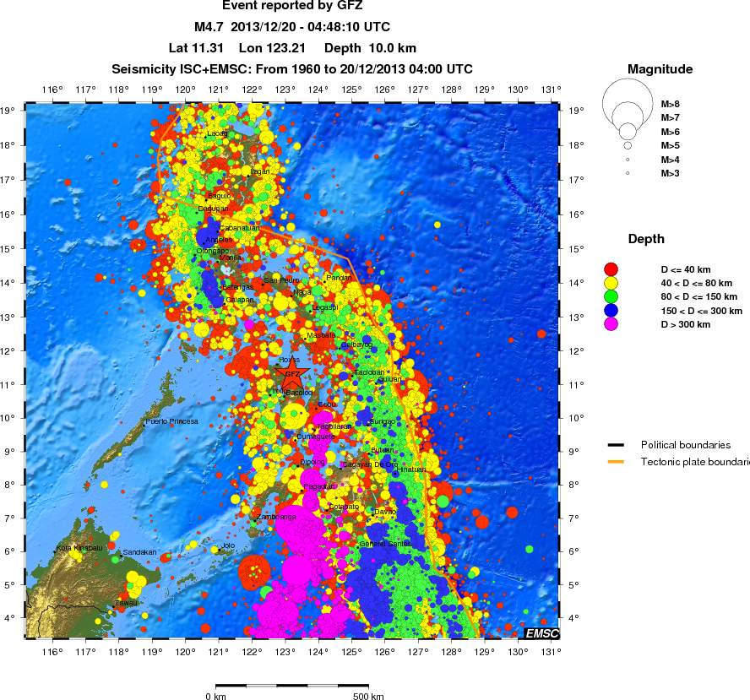Click the M>3 magnitude legend label
Screen dimensions: 750x700
[670, 174]
